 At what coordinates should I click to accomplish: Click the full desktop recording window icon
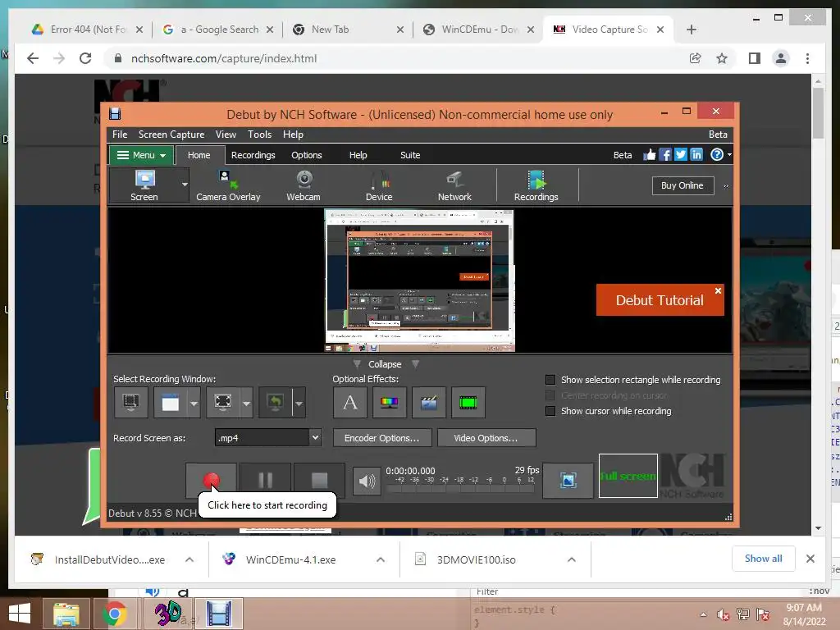[130, 402]
